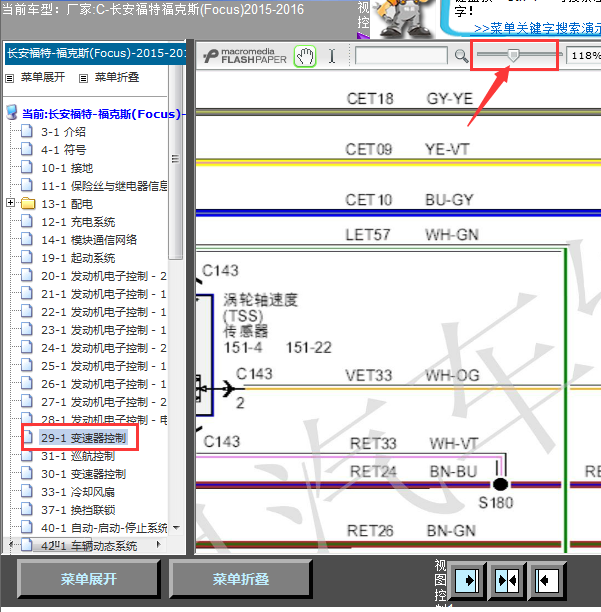This screenshot has width=601, height=612.
Task: Click the 菜单展开 list icon in sidebar
Action: coord(9,78)
